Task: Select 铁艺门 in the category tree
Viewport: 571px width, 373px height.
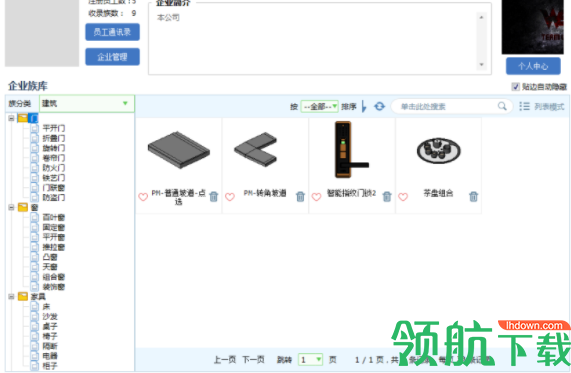Action: pos(54,178)
